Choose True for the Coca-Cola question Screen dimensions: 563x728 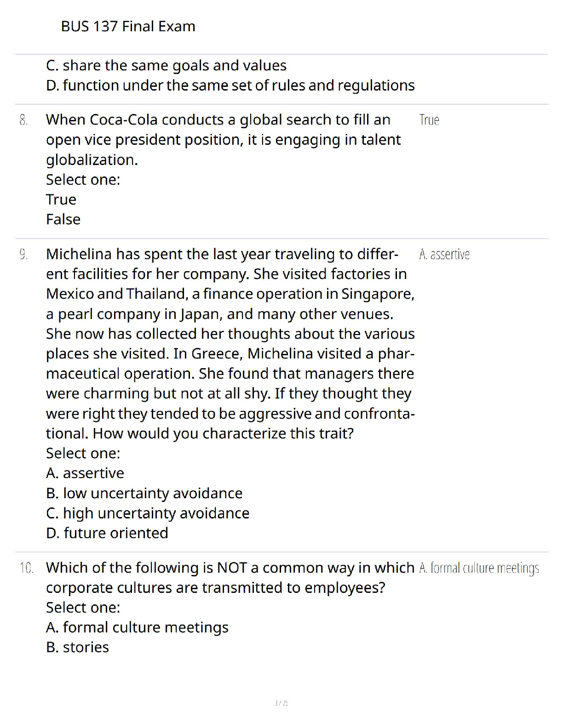[x=61, y=199]
